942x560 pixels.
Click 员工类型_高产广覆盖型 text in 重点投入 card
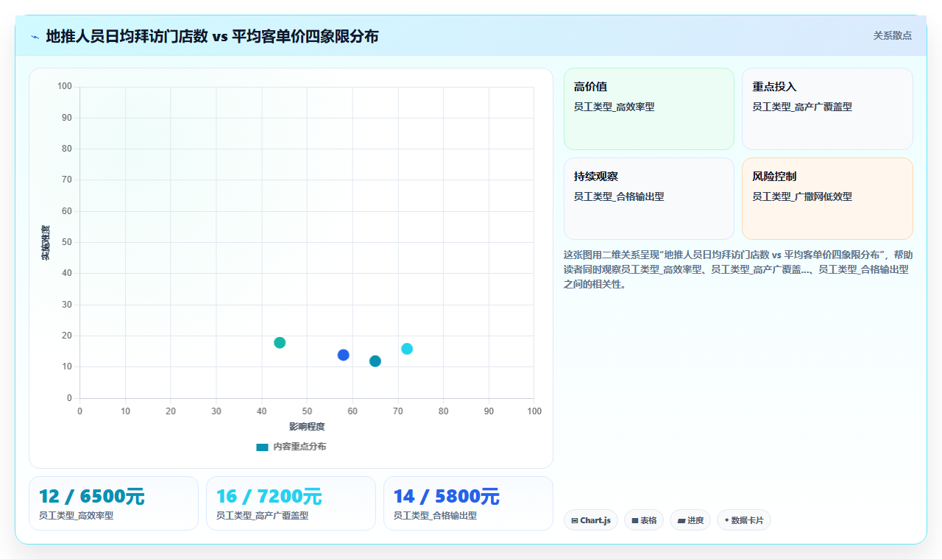point(802,107)
